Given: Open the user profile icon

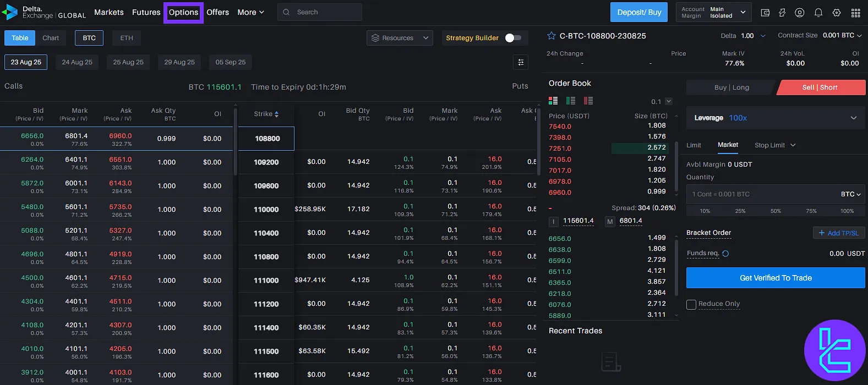Looking at the screenshot, I should [800, 13].
